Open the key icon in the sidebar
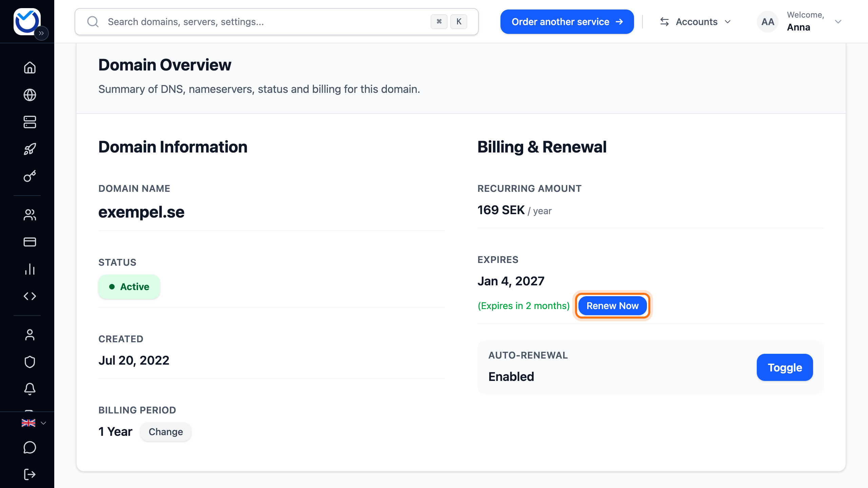The height and width of the screenshot is (488, 868). [x=30, y=176]
